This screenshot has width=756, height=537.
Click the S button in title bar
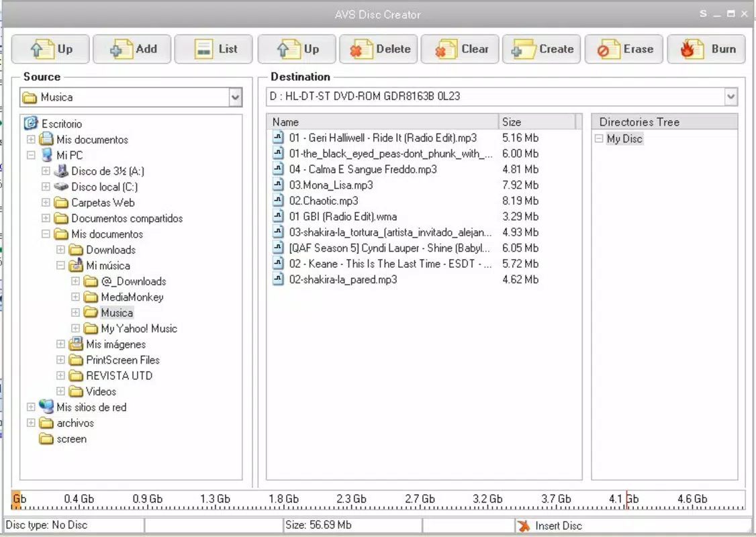click(704, 13)
